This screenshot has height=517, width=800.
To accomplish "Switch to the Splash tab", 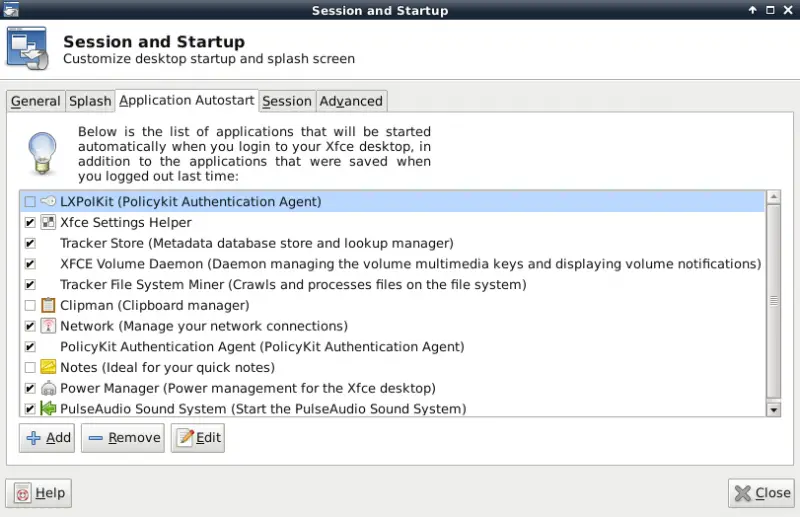I will point(90,101).
